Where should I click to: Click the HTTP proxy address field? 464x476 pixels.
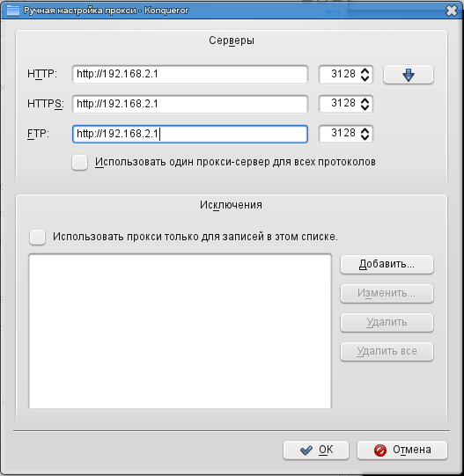pyautogui.click(x=190, y=74)
